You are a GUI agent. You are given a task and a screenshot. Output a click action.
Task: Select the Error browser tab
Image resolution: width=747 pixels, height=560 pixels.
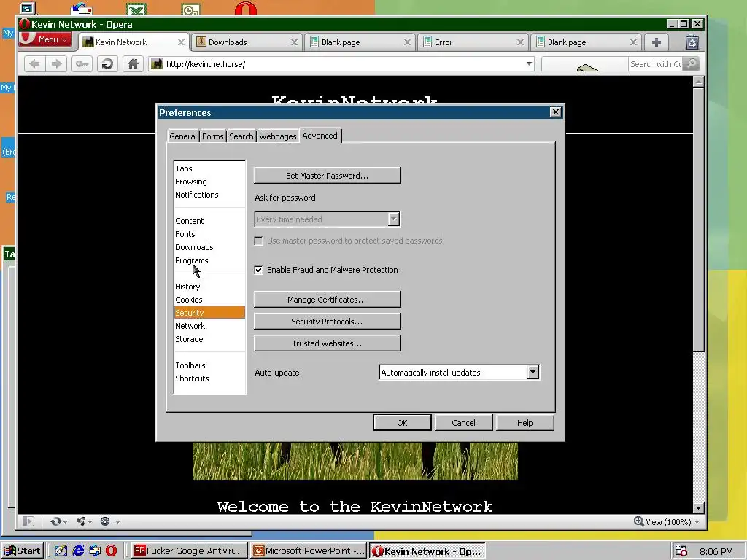pyautogui.click(x=472, y=42)
